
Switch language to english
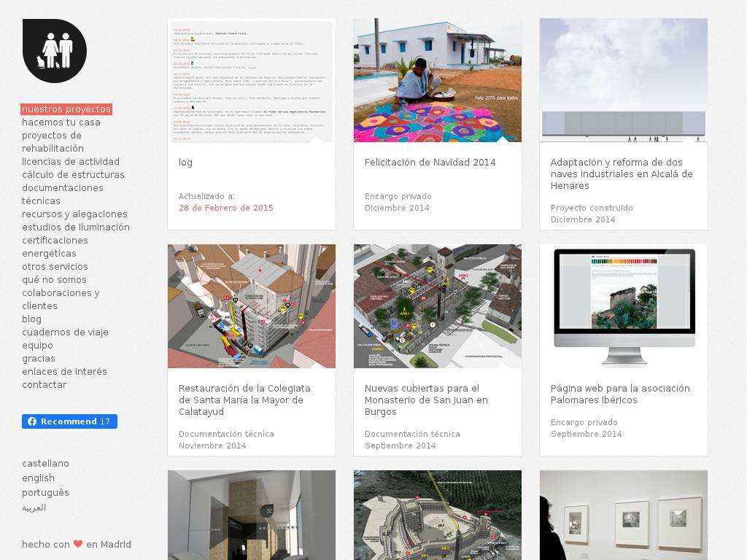click(x=38, y=478)
